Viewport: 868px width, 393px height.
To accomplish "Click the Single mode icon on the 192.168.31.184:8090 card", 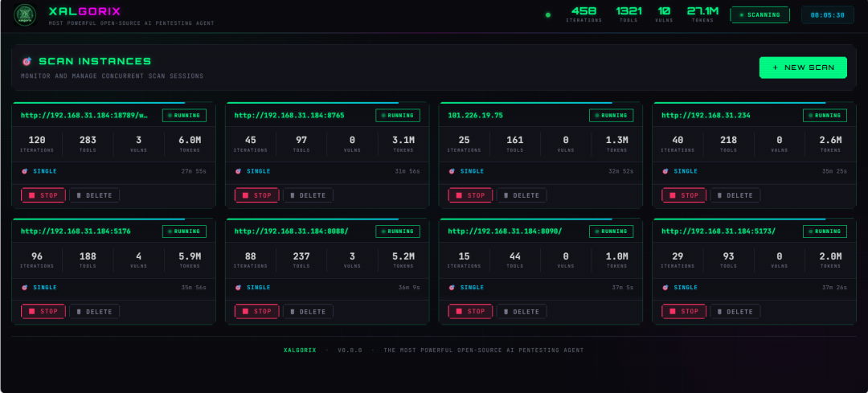I will (452, 288).
